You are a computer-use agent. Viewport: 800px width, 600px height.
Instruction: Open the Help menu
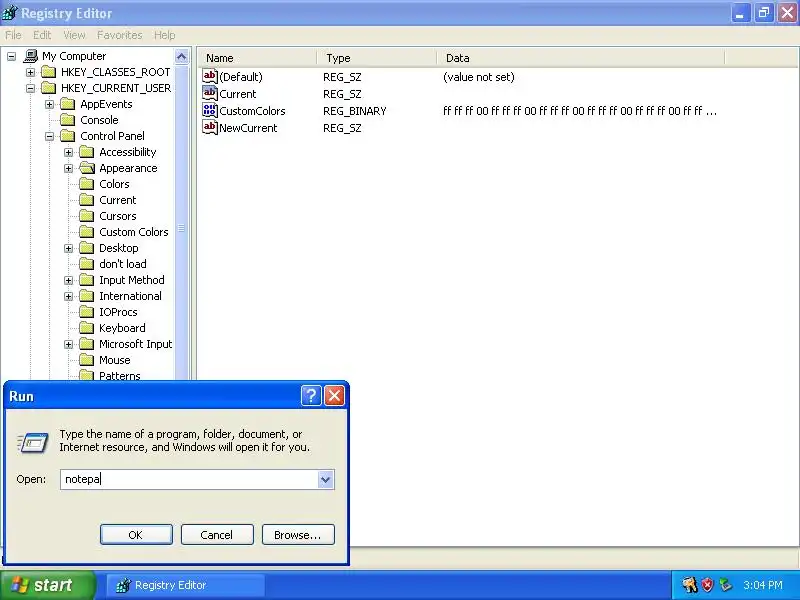[x=164, y=35]
